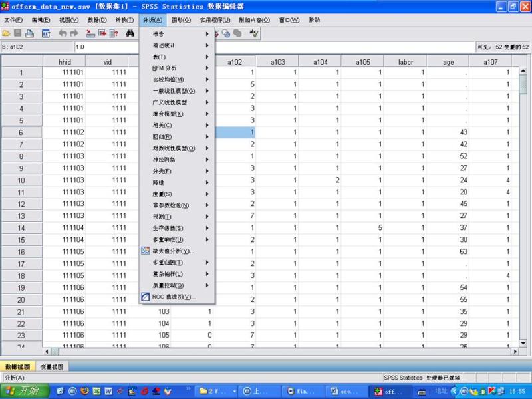Expand the 神经网络 submenu arrow
The width and height of the screenshot is (532, 399).
point(207,160)
